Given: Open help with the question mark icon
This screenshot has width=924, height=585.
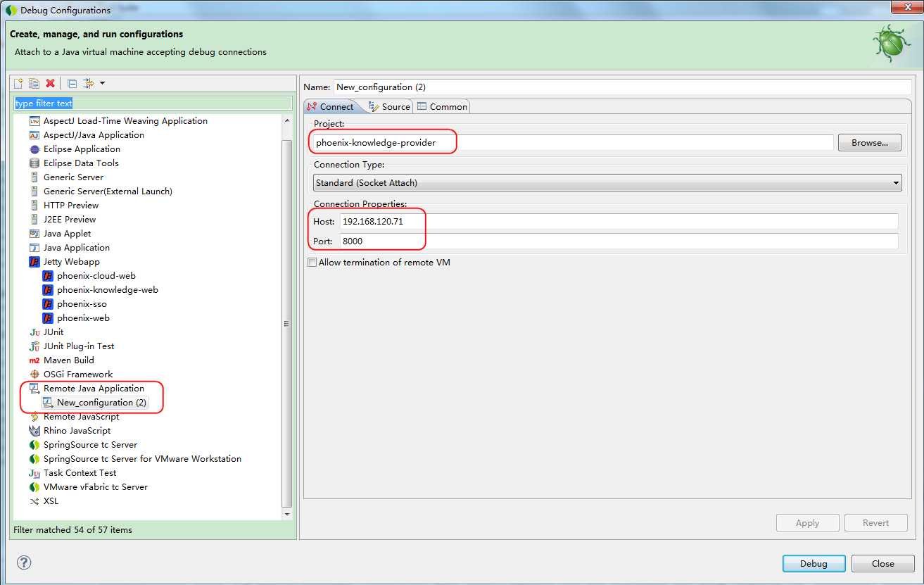Looking at the screenshot, I should tap(24, 562).
